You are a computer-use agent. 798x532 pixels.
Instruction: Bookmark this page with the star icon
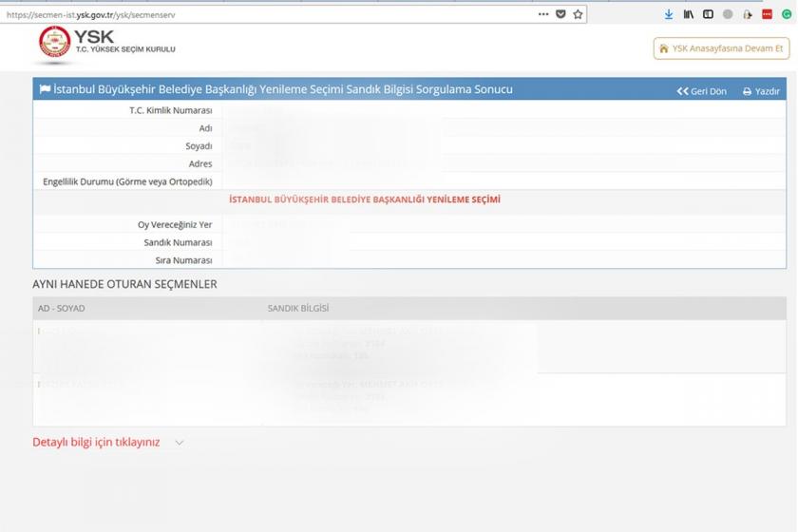pyautogui.click(x=578, y=14)
